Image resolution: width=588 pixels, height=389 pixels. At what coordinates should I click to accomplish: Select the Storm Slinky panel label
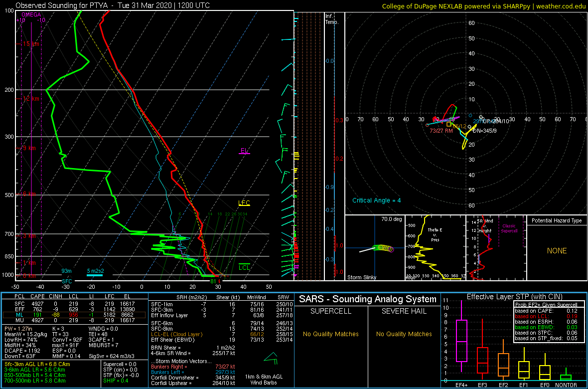coord(362,277)
